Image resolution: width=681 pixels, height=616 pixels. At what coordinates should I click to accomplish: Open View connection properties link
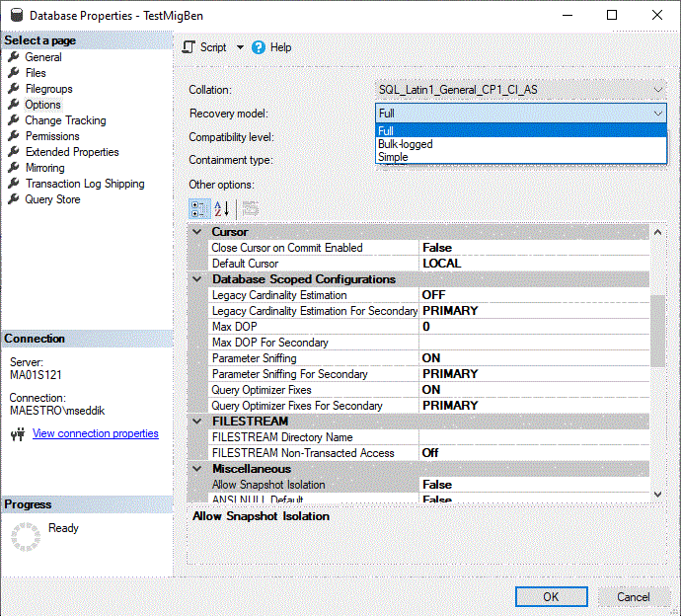coord(96,433)
